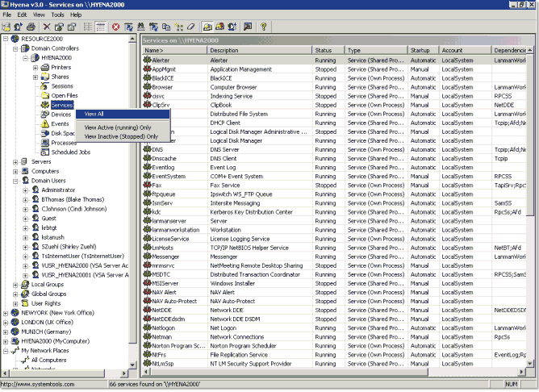Choose View Inactive (Stopped) Only
The image size is (539, 392).
tap(121, 136)
